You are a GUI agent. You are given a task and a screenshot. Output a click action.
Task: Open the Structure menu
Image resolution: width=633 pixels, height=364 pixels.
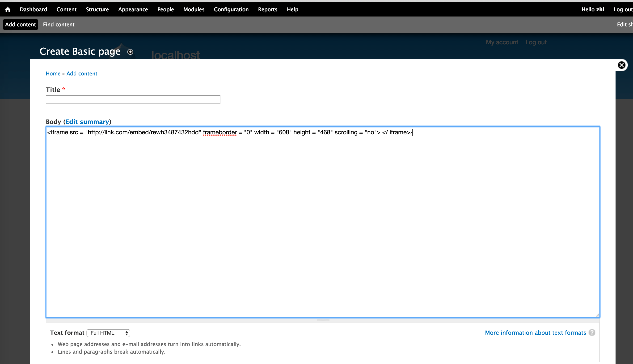(x=97, y=9)
